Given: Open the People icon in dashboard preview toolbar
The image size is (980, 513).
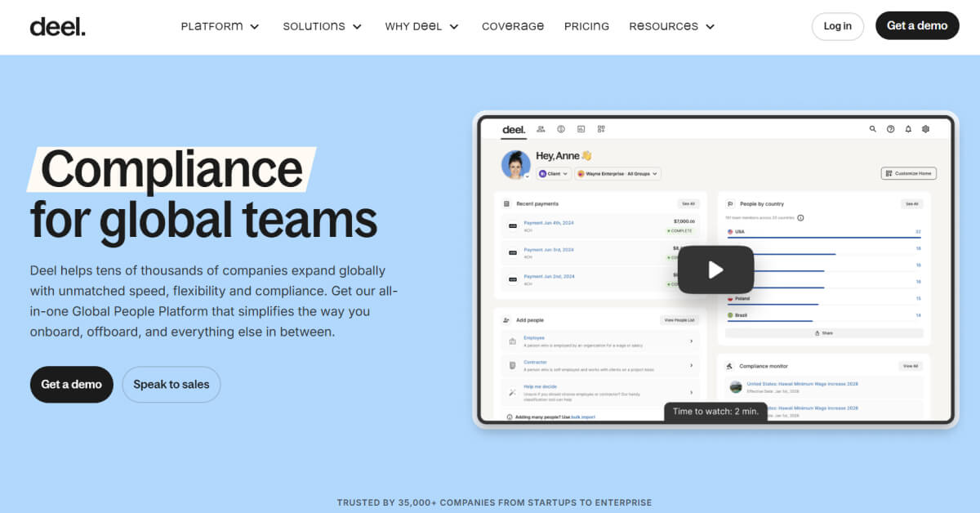Looking at the screenshot, I should [541, 129].
